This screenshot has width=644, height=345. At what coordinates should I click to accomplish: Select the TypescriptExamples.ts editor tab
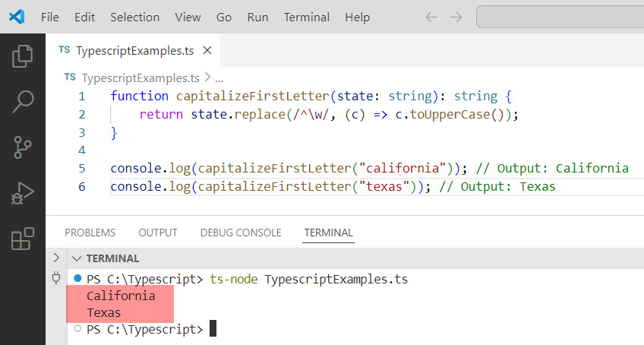coord(134,51)
